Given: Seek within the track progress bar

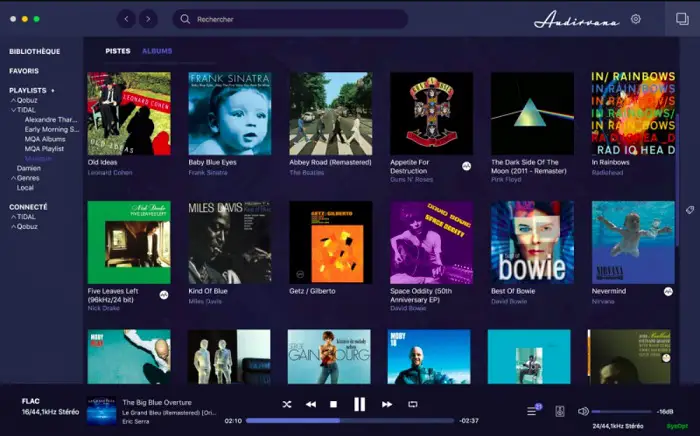Looking at the screenshot, I should tap(350, 420).
